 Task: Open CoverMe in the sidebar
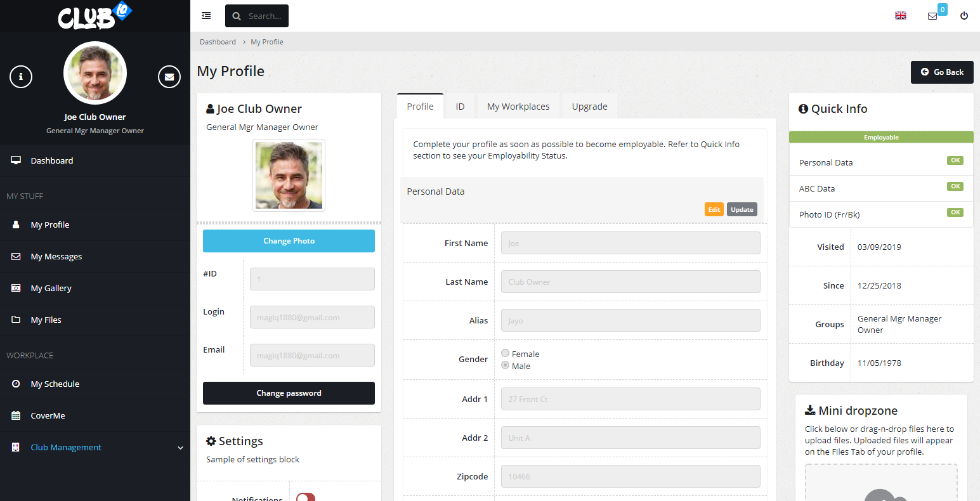tap(48, 415)
